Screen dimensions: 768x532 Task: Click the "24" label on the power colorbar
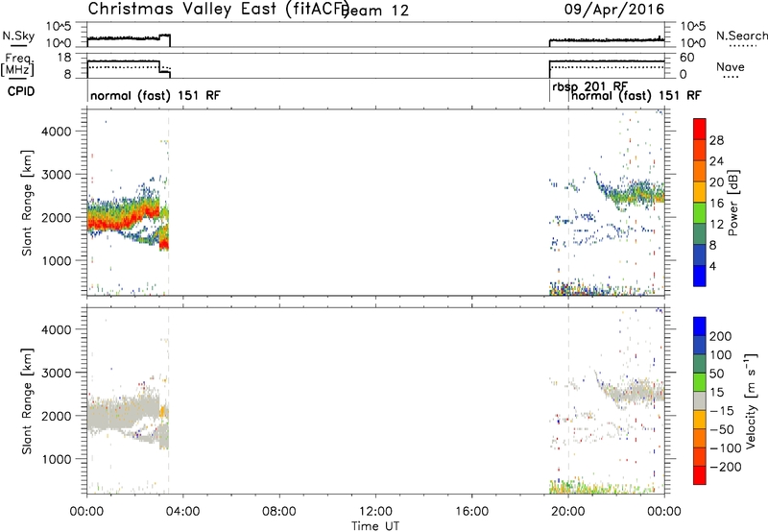[x=716, y=161]
